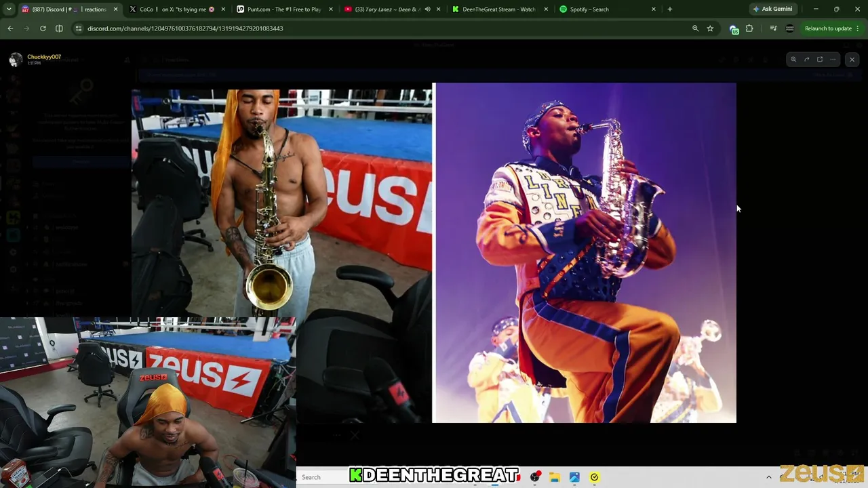Click Relaunch to update button
Viewport: 868px width, 488px height.
click(x=828, y=28)
